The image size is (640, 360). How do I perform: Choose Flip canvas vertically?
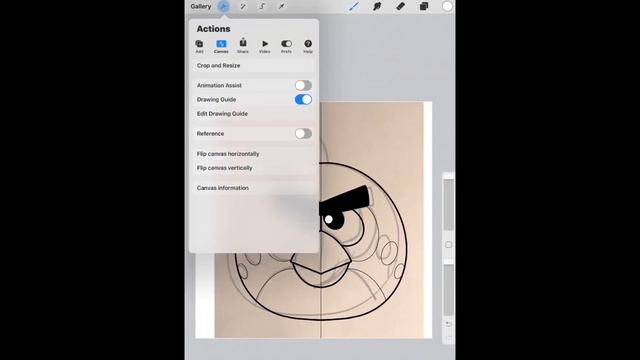tap(253, 168)
